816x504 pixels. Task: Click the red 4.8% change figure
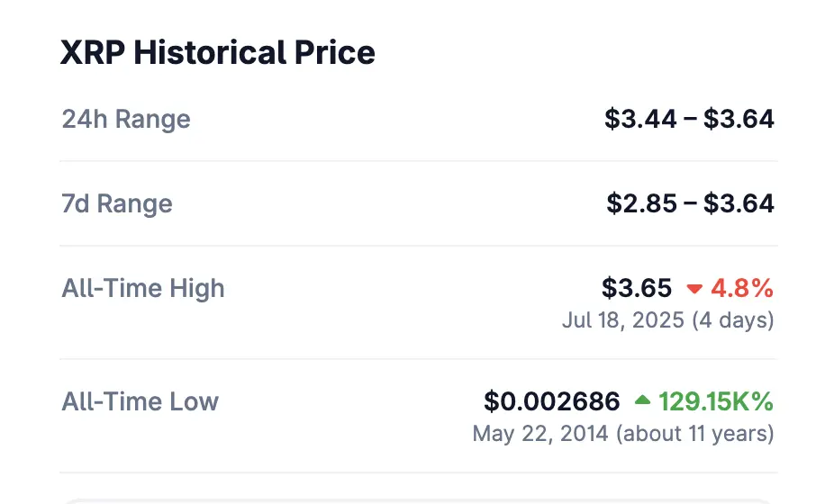[742, 288]
